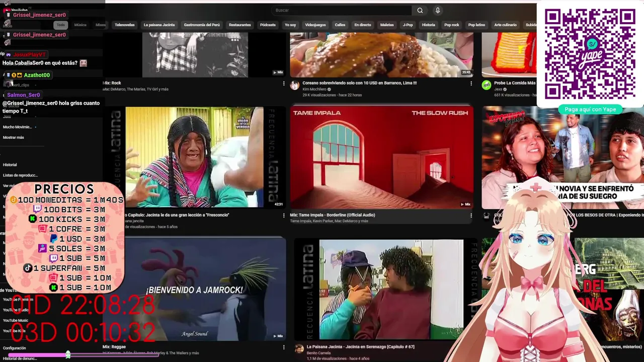Play Jacinta en Serenazgo thumbnail
Viewport: 644px width, 362px height.
click(385, 290)
